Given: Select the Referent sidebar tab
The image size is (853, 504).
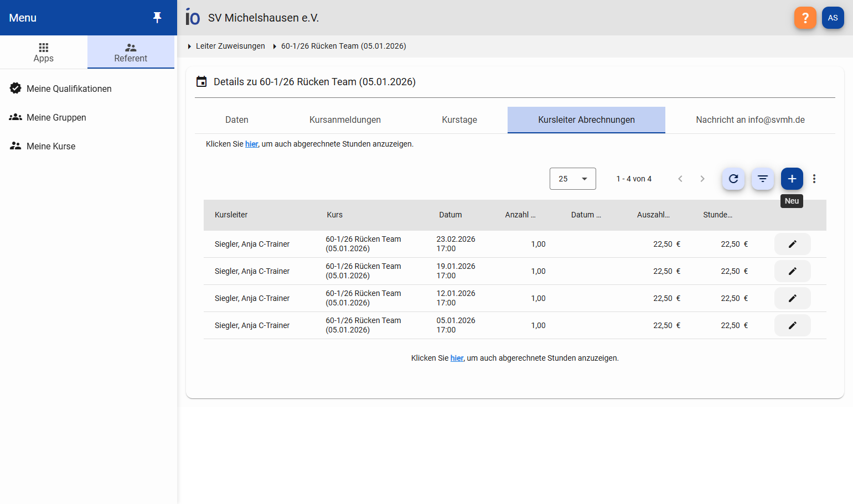Looking at the screenshot, I should pos(131,53).
